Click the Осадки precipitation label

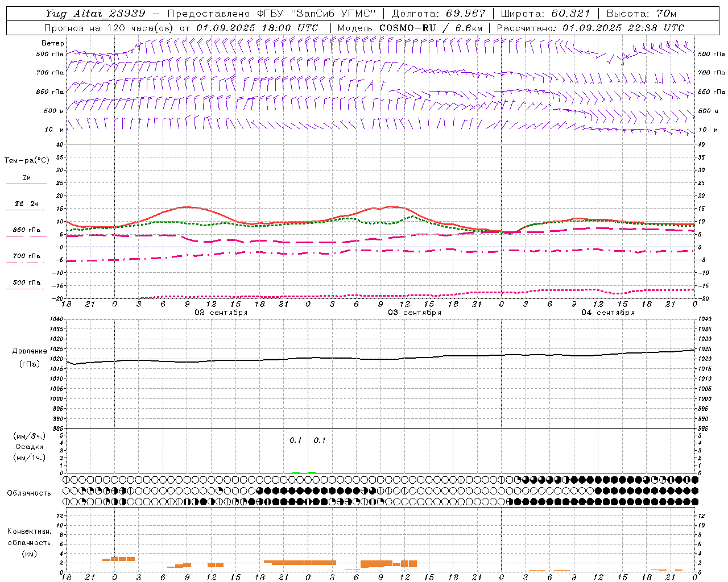[29, 447]
